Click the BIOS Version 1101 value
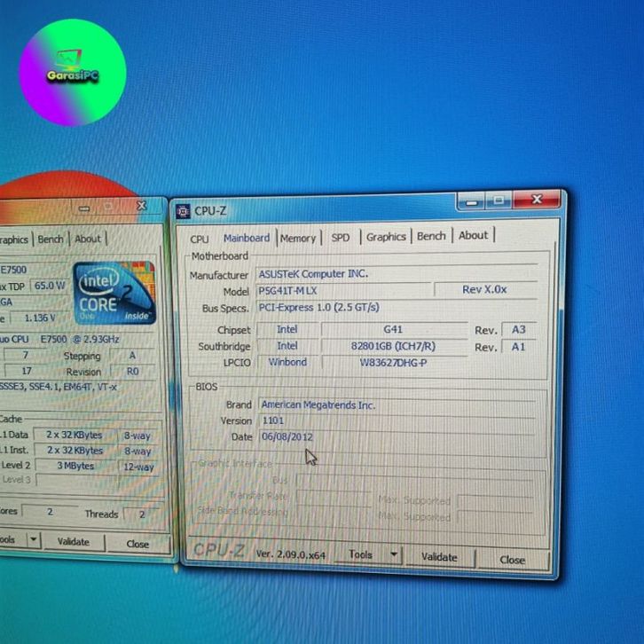The height and width of the screenshot is (644, 644). (x=397, y=420)
